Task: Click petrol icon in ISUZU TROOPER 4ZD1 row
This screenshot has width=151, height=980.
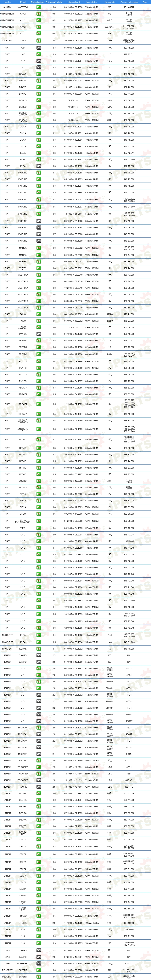Action: pos(39,767)
